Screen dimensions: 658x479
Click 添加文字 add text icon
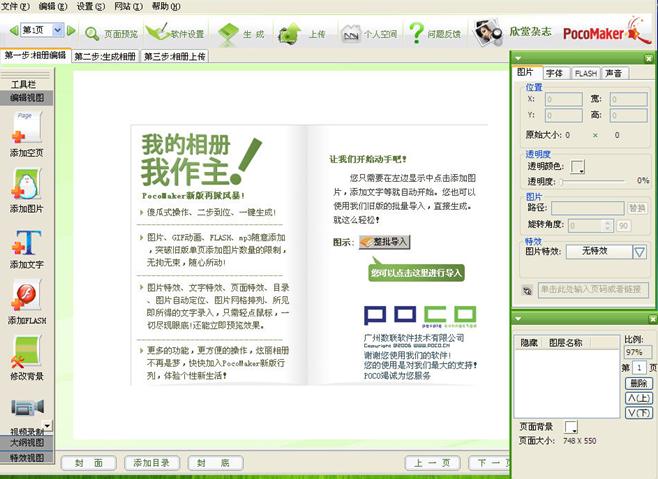point(27,242)
